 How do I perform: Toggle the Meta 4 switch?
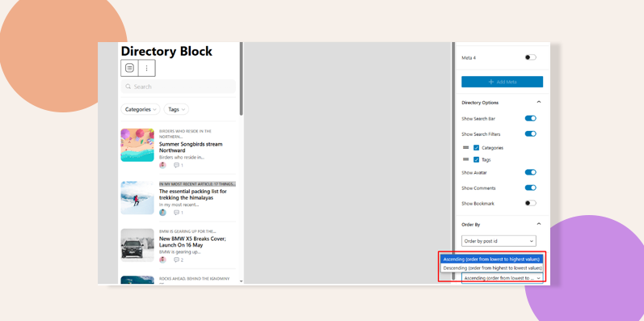pos(530,57)
